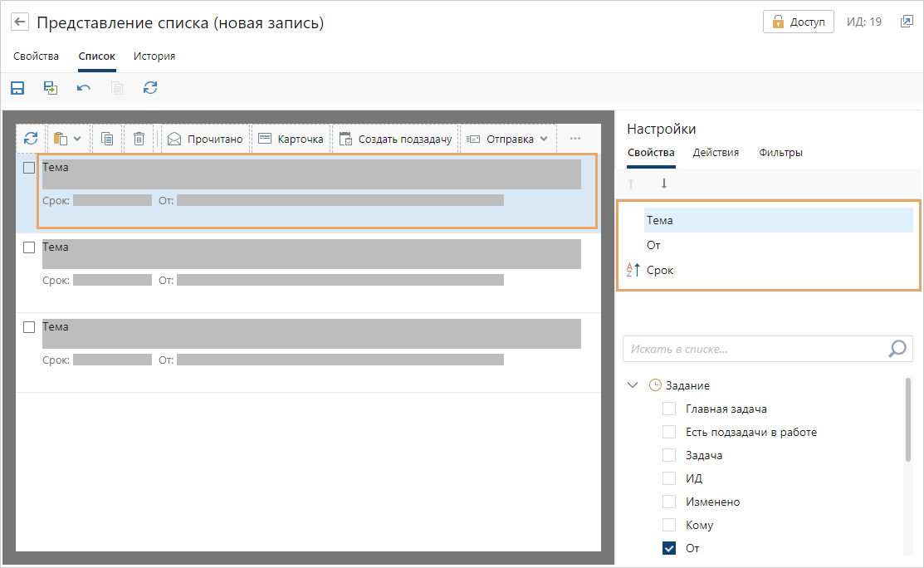Click the undo arrow icon
Screen dimensions: 924x568
point(84,88)
